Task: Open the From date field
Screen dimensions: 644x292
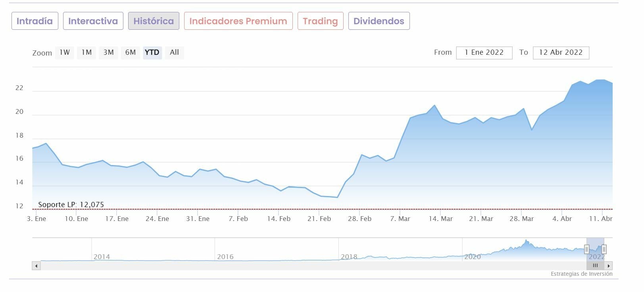Action: (484, 52)
